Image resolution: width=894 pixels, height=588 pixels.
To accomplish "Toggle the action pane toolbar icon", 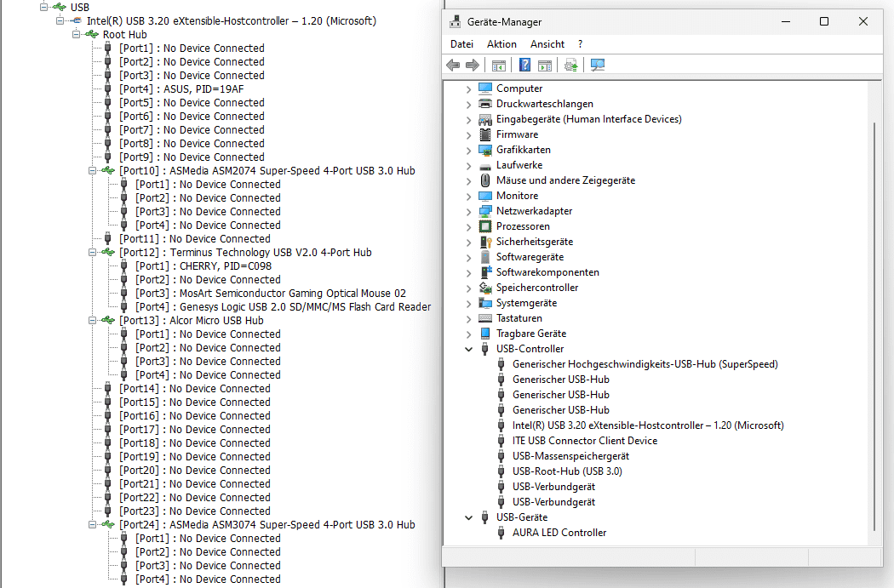I will point(545,66).
